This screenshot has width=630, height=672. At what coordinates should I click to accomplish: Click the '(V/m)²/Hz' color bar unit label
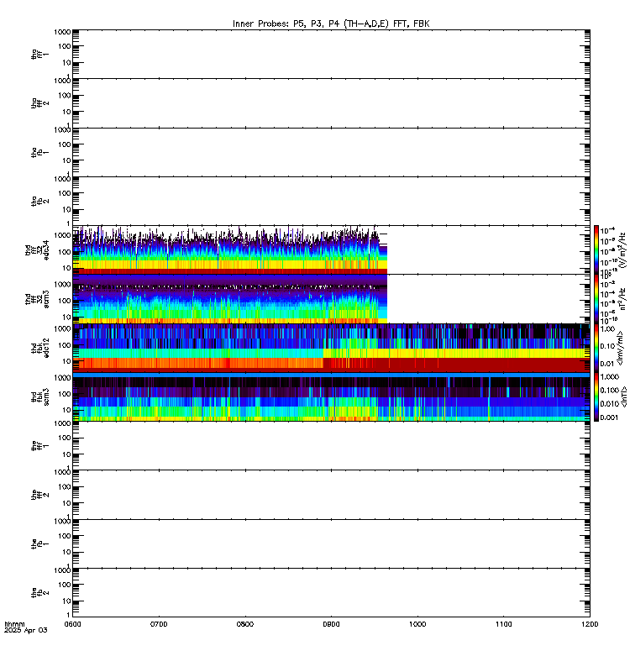pyautogui.click(x=622, y=249)
